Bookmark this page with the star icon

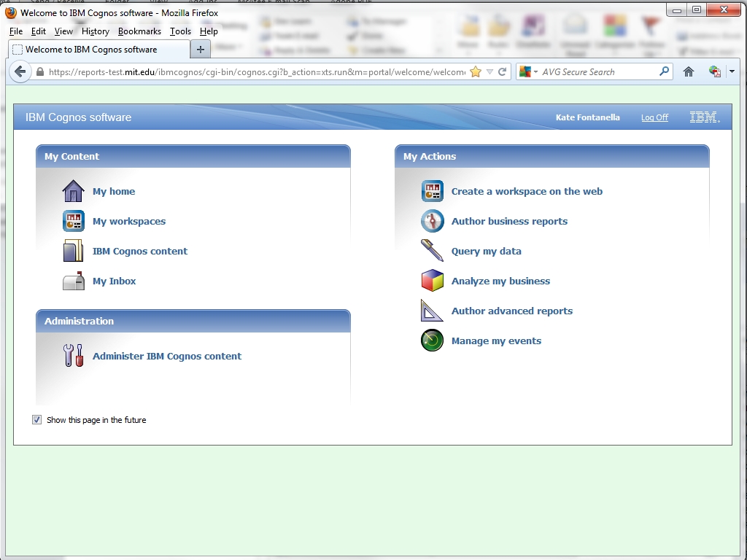pyautogui.click(x=476, y=72)
